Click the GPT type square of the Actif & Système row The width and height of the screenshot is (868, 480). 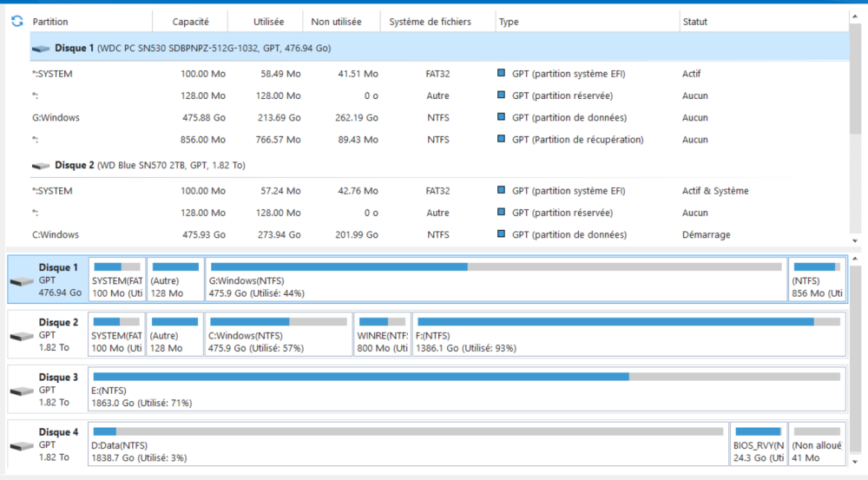501,190
